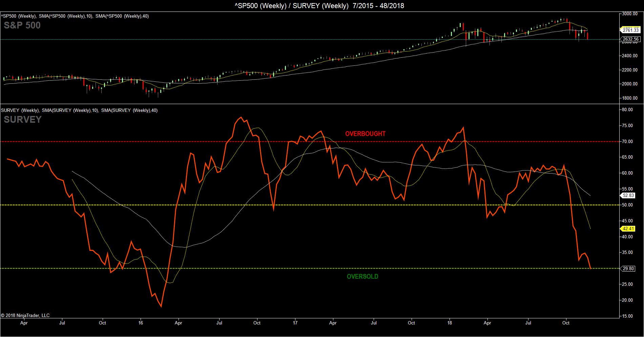644x337 pixels.
Task: Click the '17' year marker on the time axis
Action: click(295, 323)
